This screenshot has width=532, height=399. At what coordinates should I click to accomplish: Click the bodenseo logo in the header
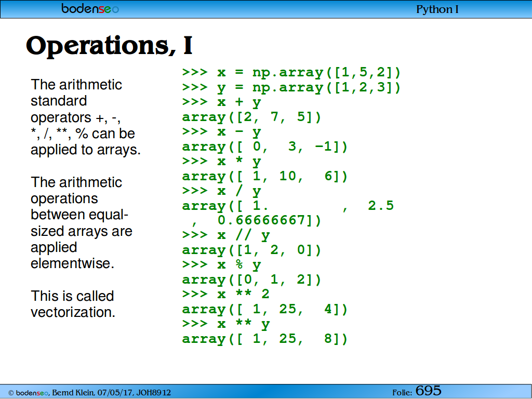90,9
